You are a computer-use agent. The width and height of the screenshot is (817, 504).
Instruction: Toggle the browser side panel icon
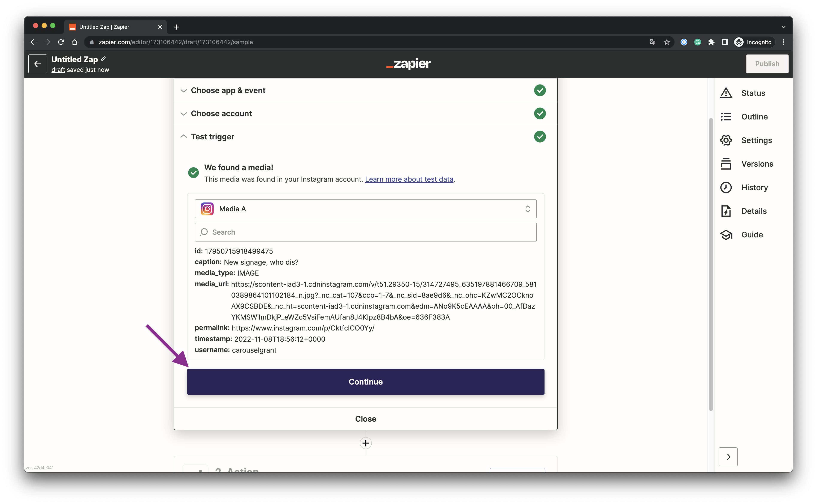click(x=725, y=42)
